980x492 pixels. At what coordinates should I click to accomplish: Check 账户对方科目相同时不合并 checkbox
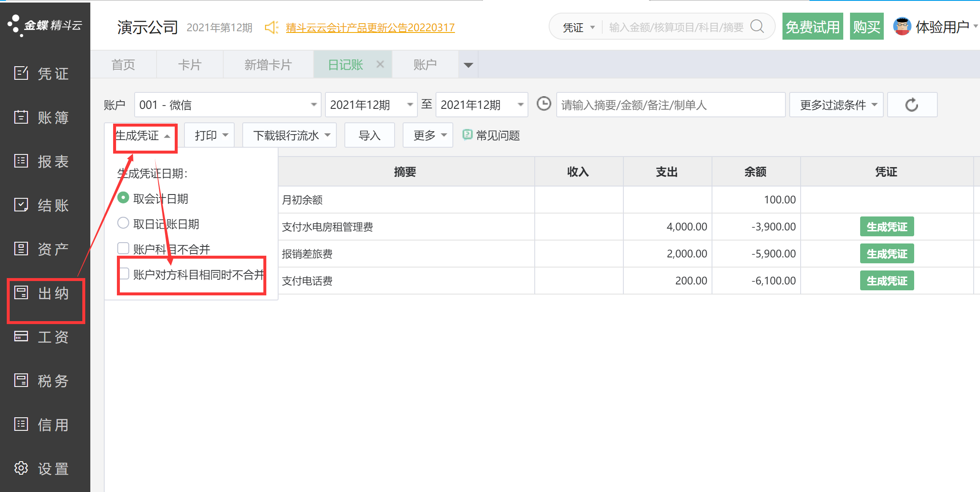tap(124, 273)
